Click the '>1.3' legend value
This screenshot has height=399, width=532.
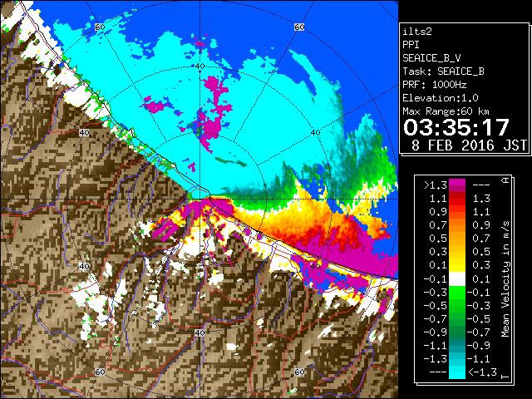(x=435, y=185)
